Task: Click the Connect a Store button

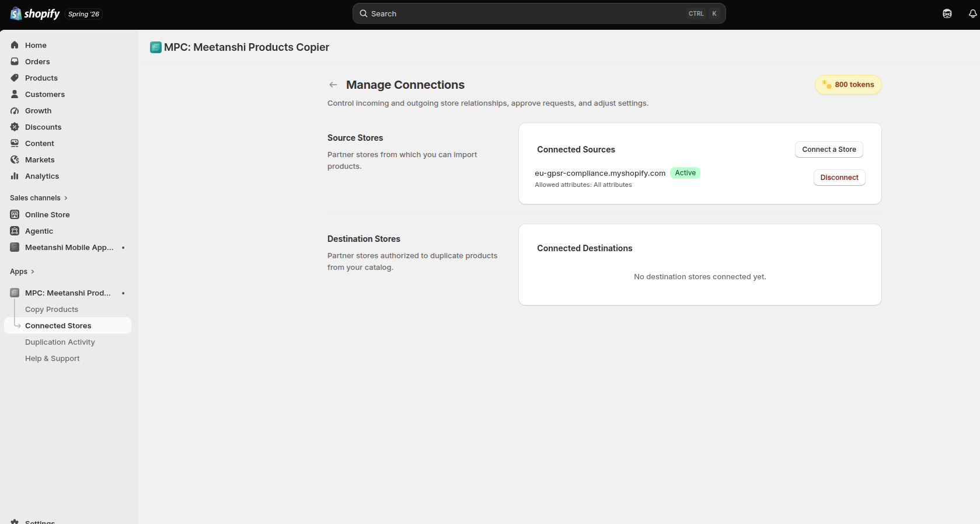Action: (829, 150)
